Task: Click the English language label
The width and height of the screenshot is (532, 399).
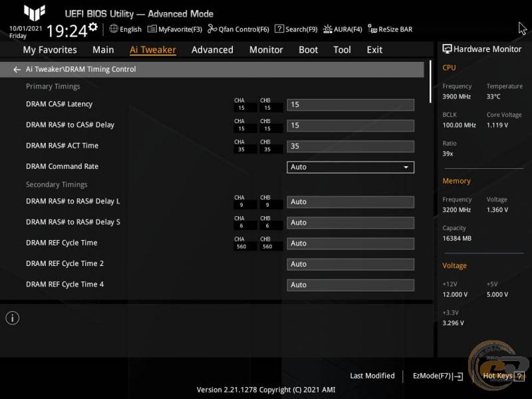Action: 130,29
